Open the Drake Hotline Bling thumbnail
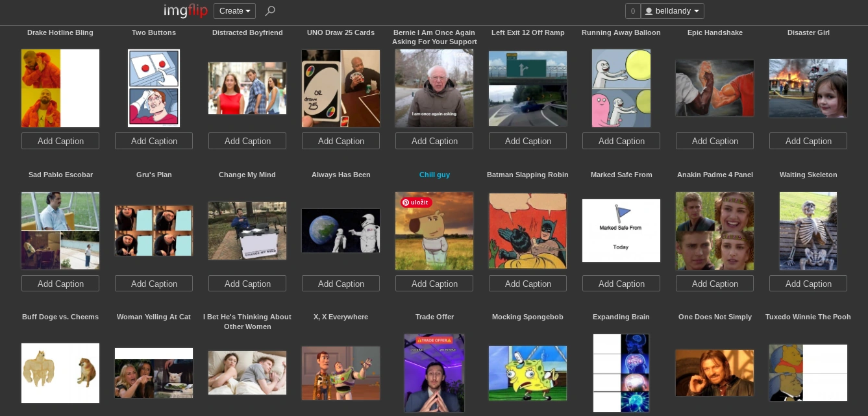The width and height of the screenshot is (868, 416). (60, 88)
